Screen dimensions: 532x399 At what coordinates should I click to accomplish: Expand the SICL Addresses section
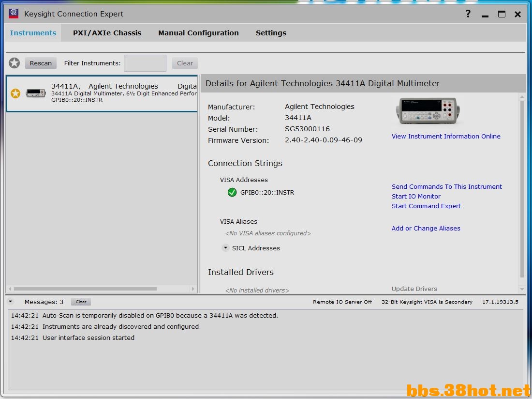coord(225,247)
